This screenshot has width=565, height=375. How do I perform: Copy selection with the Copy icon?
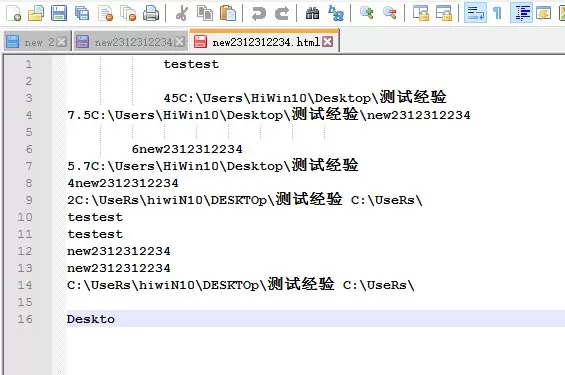click(205, 13)
